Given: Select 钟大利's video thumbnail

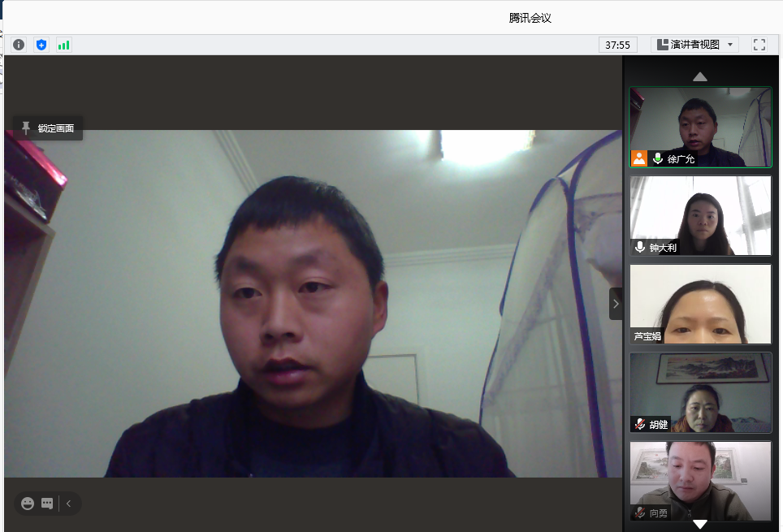Looking at the screenshot, I should 701,215.
